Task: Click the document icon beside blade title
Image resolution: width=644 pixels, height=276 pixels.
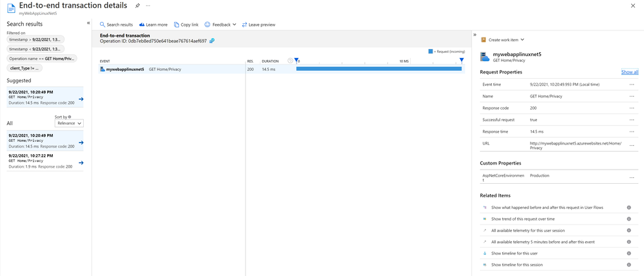Action: 11,7
